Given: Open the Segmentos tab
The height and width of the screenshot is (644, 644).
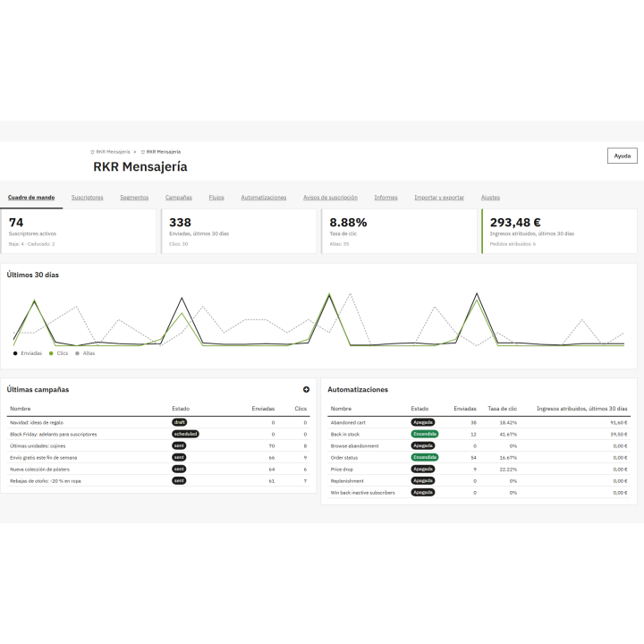Looking at the screenshot, I should coord(134,198).
